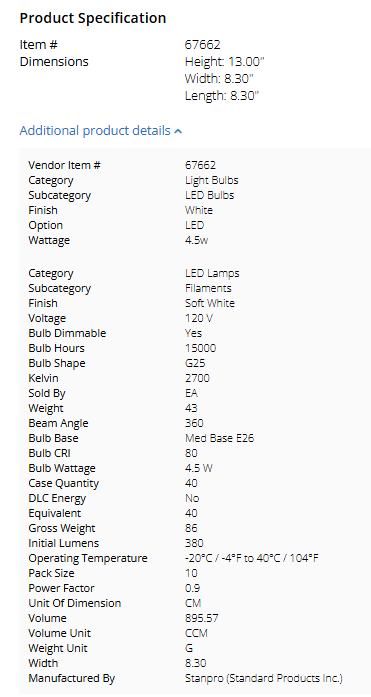Click the DLC Energy label
This screenshot has width=371, height=697.
click(x=57, y=499)
